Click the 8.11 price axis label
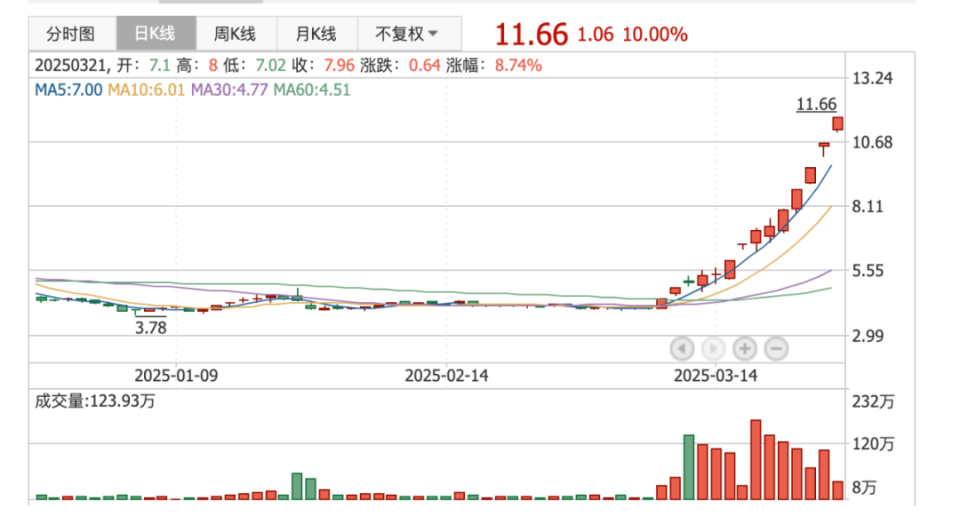The width and height of the screenshot is (960, 532). [x=868, y=206]
